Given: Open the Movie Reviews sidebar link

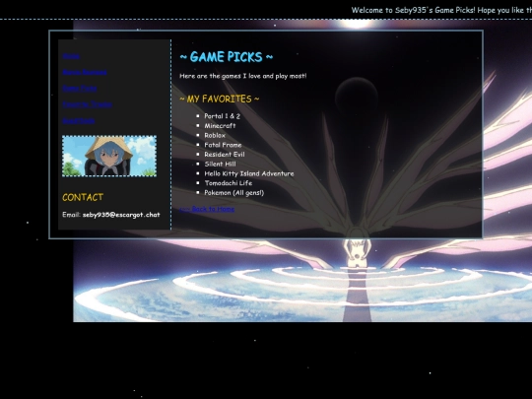Looking at the screenshot, I should pyautogui.click(x=85, y=72).
